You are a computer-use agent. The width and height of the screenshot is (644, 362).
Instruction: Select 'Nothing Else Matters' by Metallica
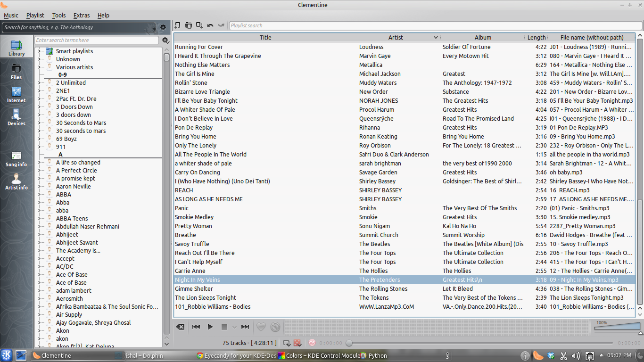pyautogui.click(x=405, y=65)
